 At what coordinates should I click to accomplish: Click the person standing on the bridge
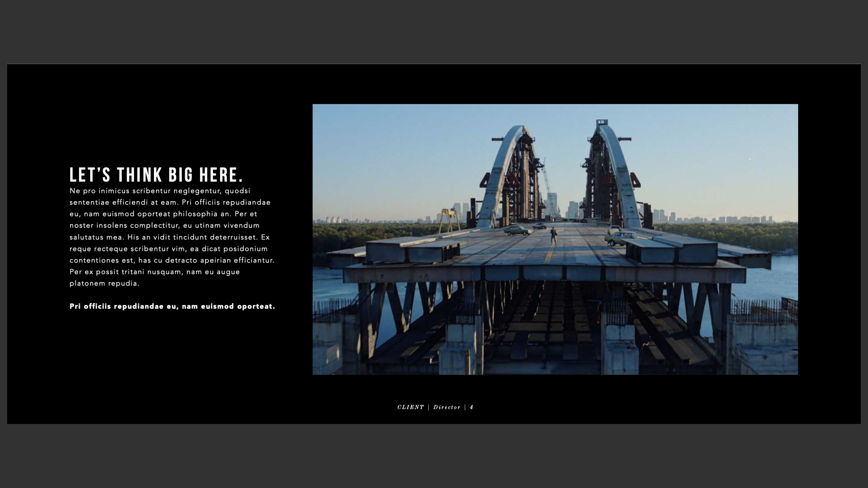click(553, 235)
